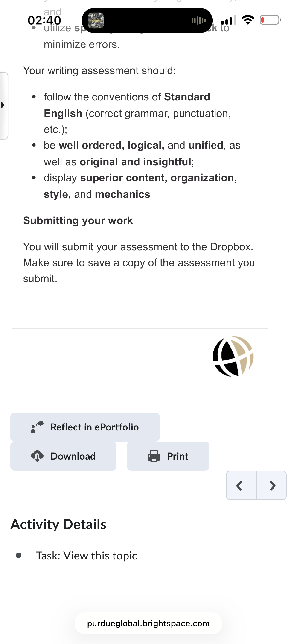Tap the low battery indicator

coord(270,20)
